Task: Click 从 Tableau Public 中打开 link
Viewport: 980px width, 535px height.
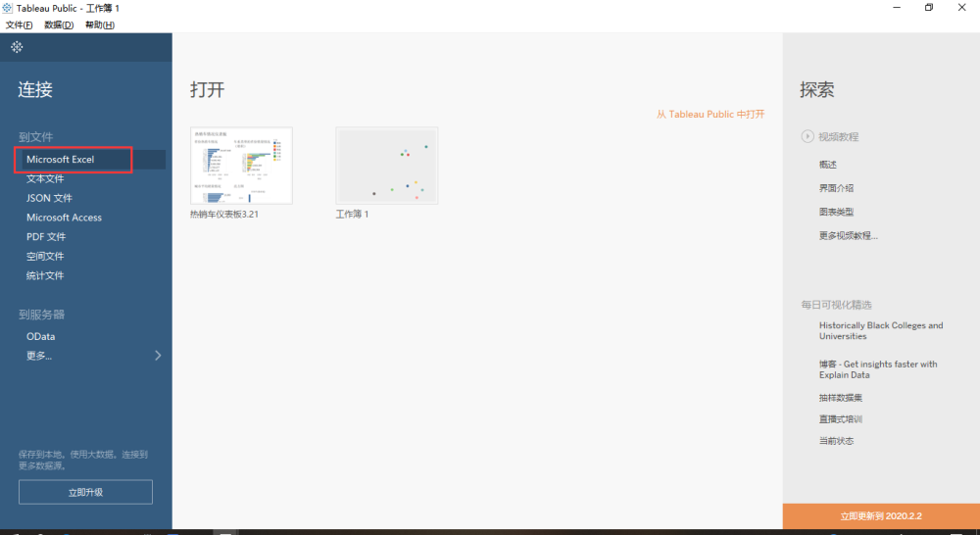Action: [x=710, y=115]
